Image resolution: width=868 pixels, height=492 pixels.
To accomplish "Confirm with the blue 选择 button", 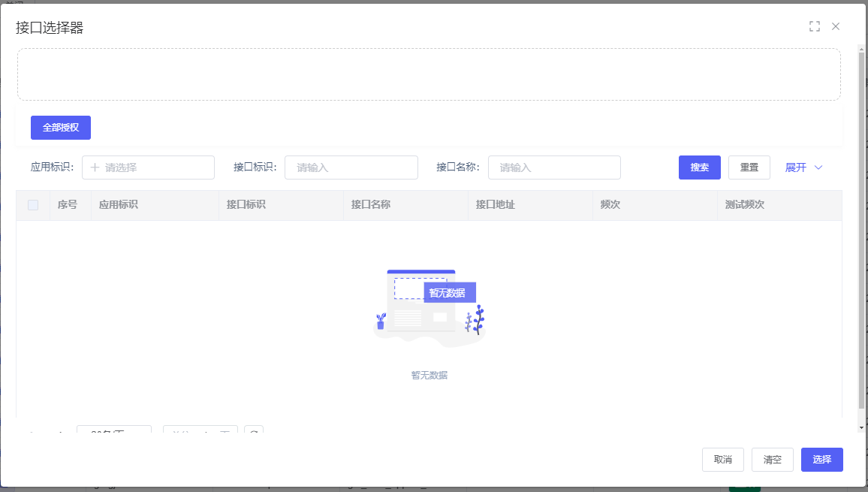I will [821, 460].
